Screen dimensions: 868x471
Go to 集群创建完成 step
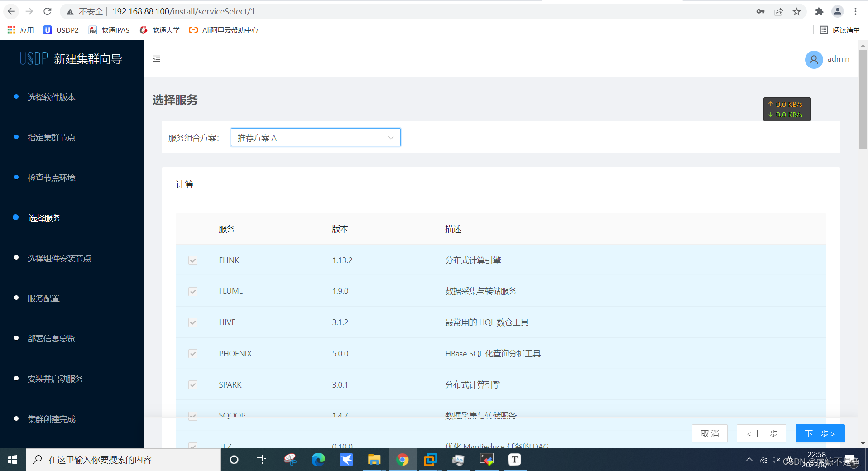pyautogui.click(x=51, y=419)
